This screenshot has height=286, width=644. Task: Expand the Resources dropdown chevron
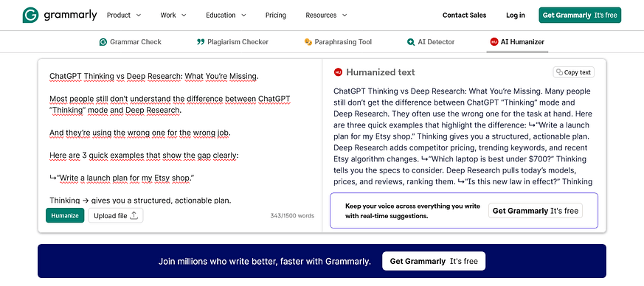click(344, 15)
